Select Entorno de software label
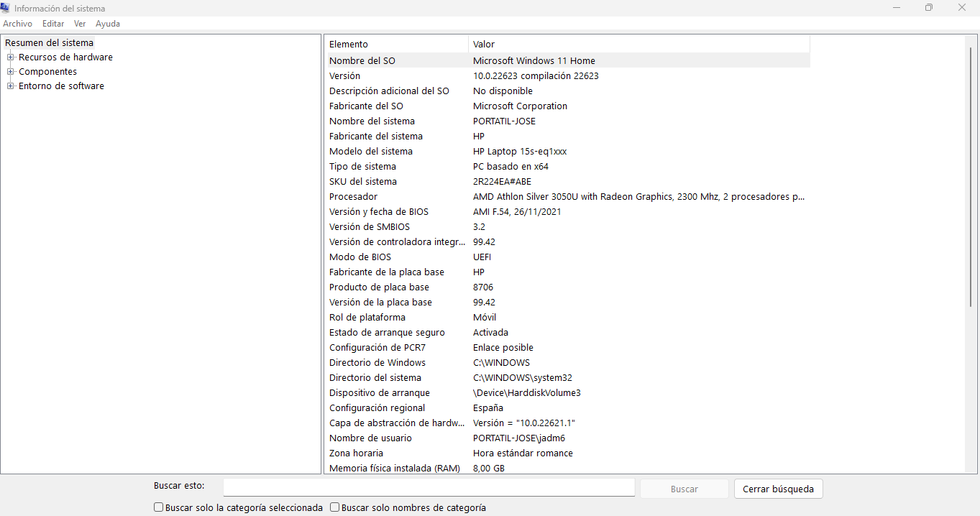 61,86
